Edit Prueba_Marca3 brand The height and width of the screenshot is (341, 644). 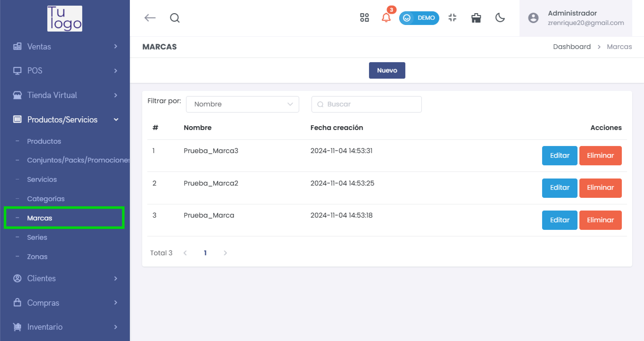[560, 156]
